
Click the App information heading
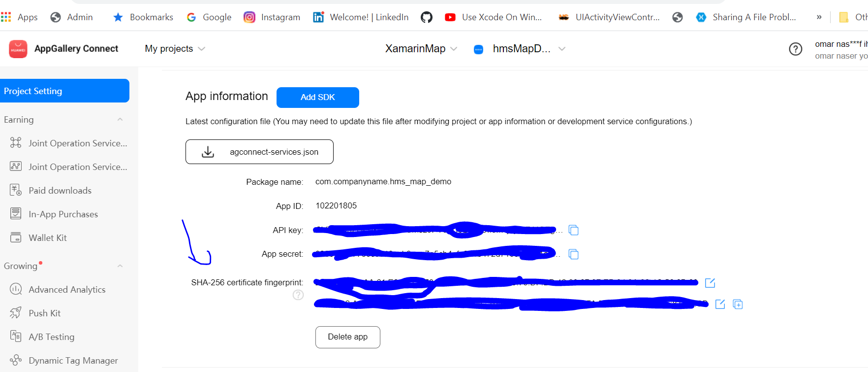pos(227,96)
